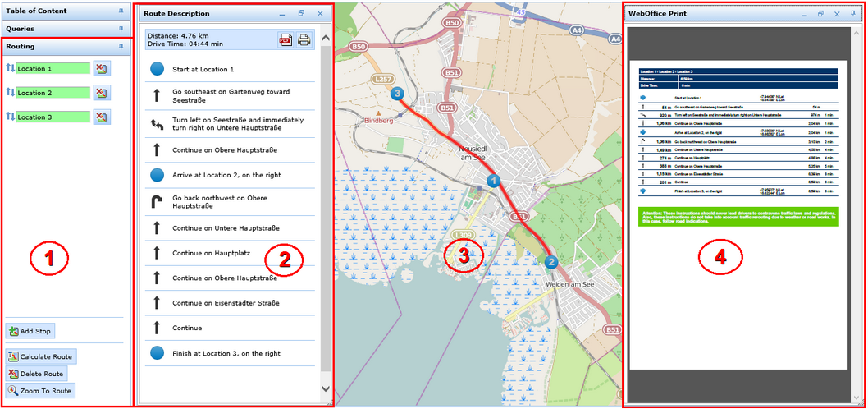
Task: Click Delete Route button
Action: [x=37, y=374]
